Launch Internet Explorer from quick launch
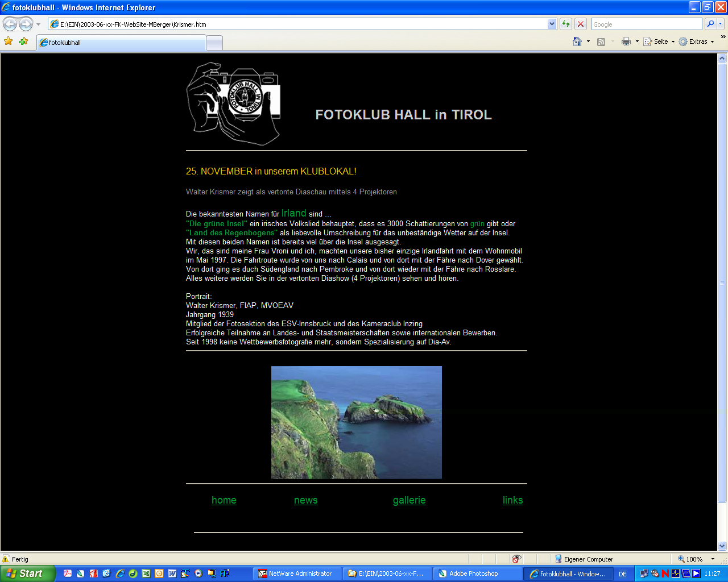Viewport: 728px width, 582px height. pyautogui.click(x=120, y=573)
